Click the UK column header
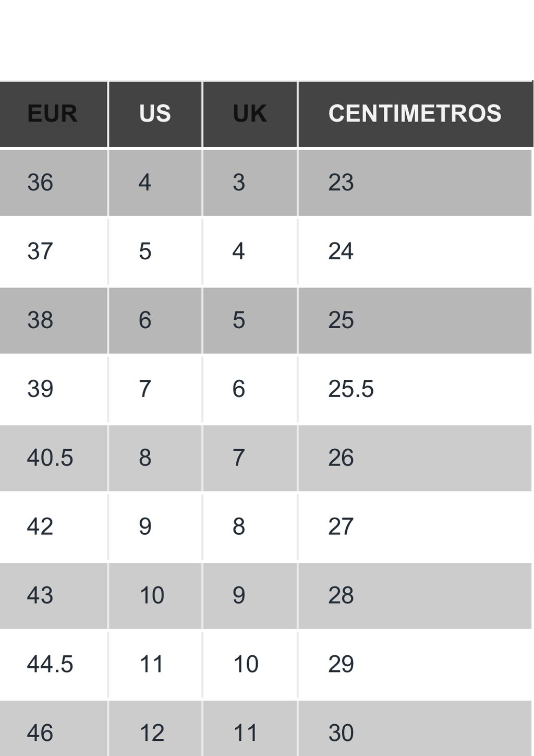534x756 pixels. tap(250, 114)
